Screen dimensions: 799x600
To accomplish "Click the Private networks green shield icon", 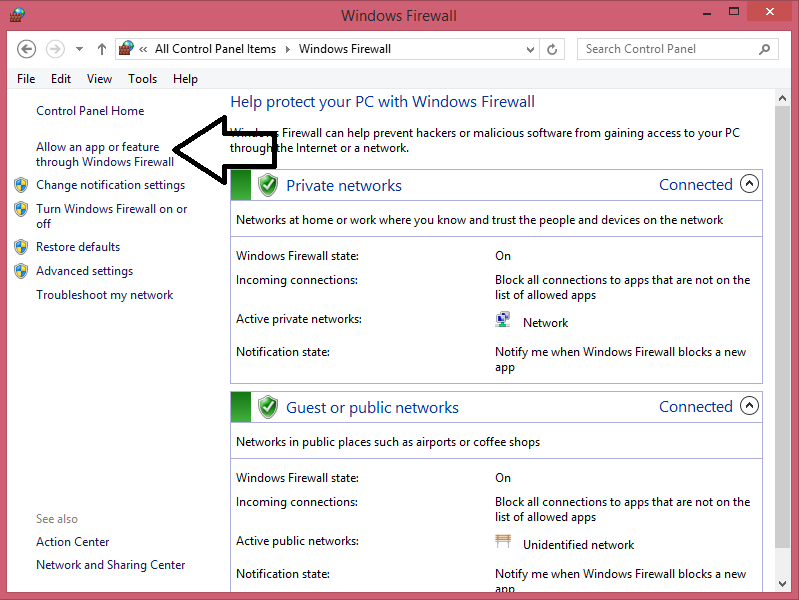I will (x=268, y=185).
